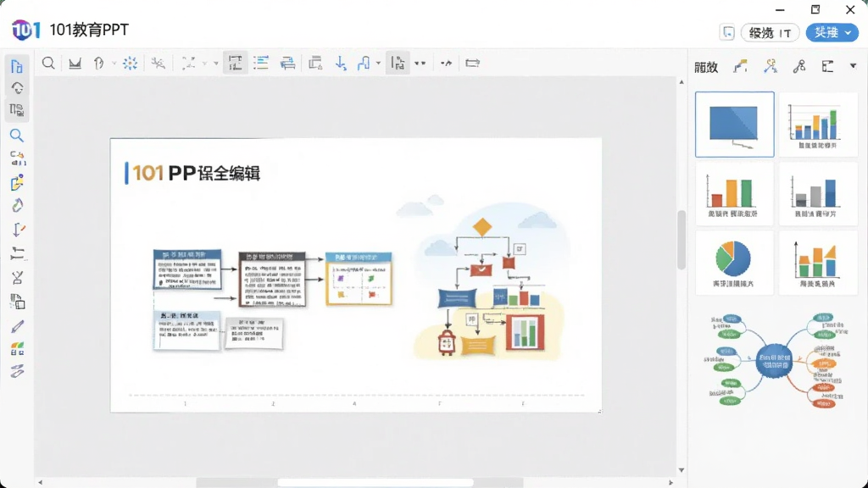Screen dimensions: 868x488
Task: Open the double-arrow overflow menu in the toolbar
Action: 420,63
